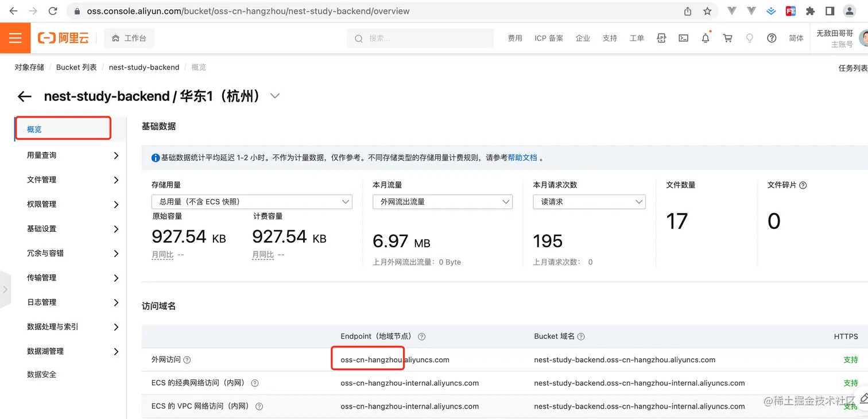Go to Bucket 列表 breadcrumb
This screenshot has height=419, width=868.
tap(76, 67)
